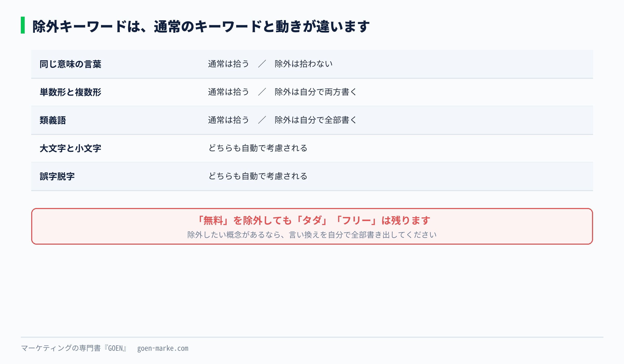Screen dimensions: 624x364
Task: Select the row label 大文字と小文字
Action: pos(70,148)
